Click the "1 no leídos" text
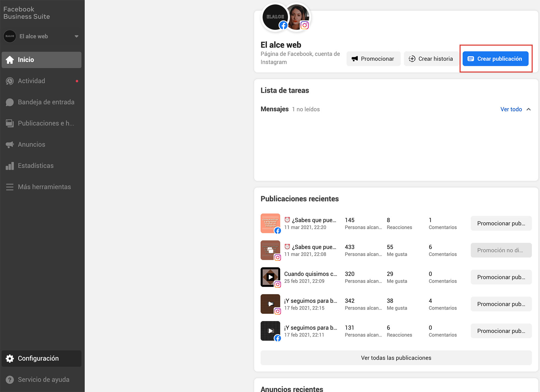Image resolution: width=540 pixels, height=392 pixels. pos(306,109)
